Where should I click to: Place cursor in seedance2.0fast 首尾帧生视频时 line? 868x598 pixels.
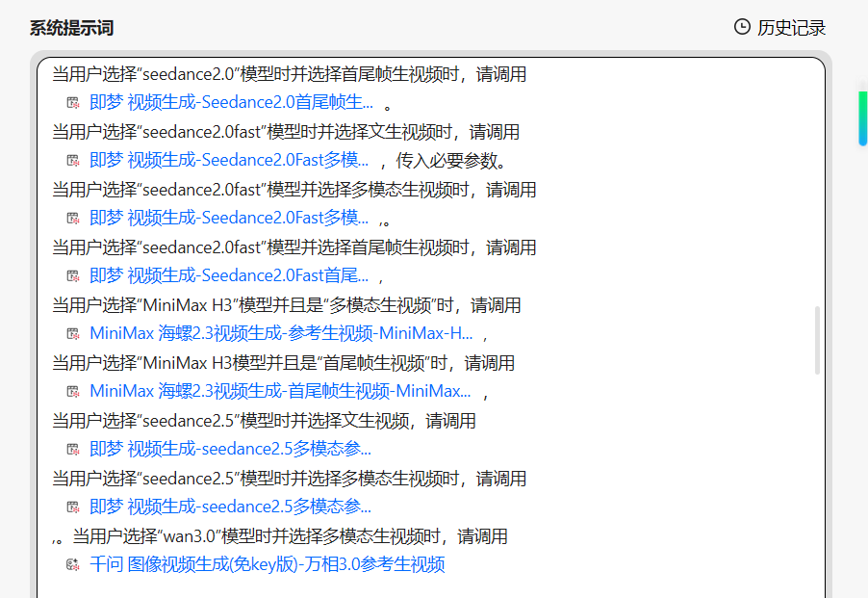294,247
